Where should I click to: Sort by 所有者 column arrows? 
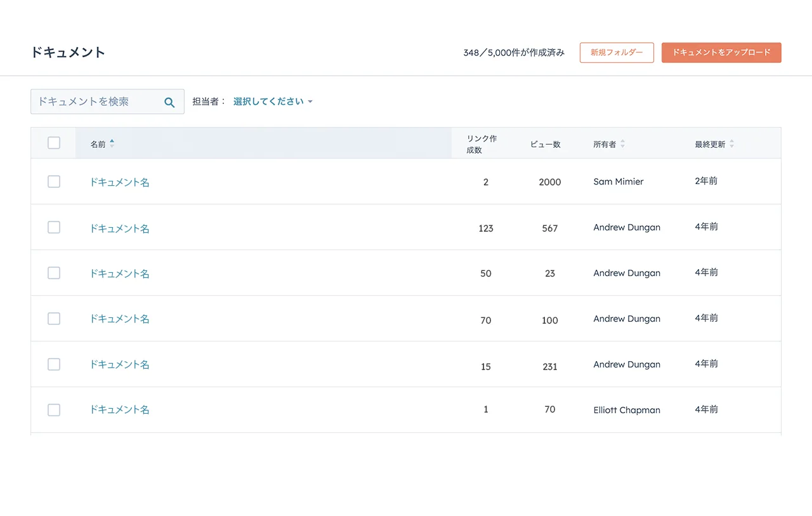pos(622,144)
